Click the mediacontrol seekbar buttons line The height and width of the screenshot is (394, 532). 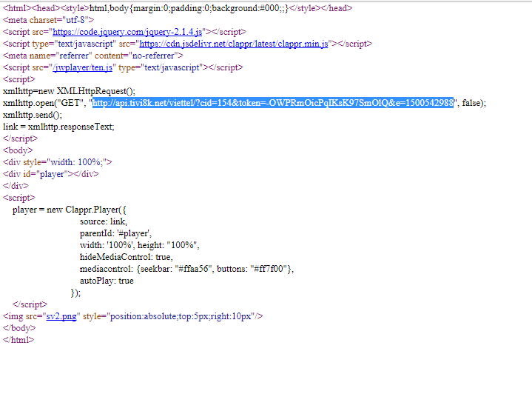[186, 269]
